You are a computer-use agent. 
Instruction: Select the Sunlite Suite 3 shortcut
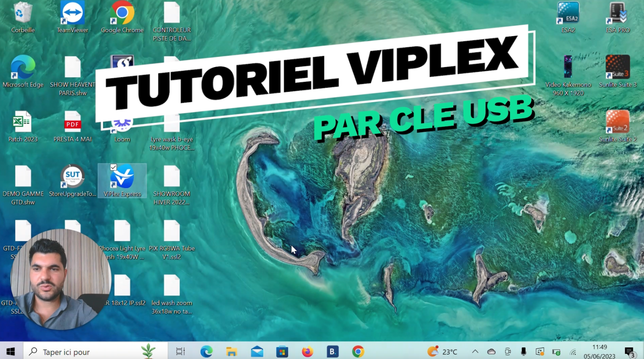pyautogui.click(x=617, y=68)
